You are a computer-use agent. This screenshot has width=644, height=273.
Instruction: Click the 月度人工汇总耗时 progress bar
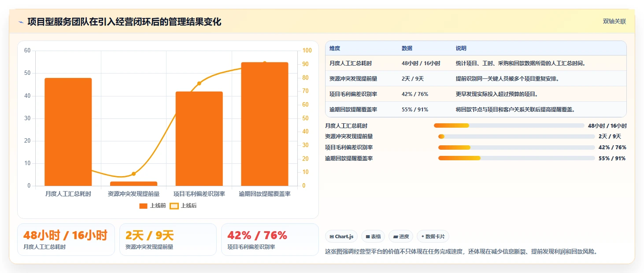click(x=509, y=125)
